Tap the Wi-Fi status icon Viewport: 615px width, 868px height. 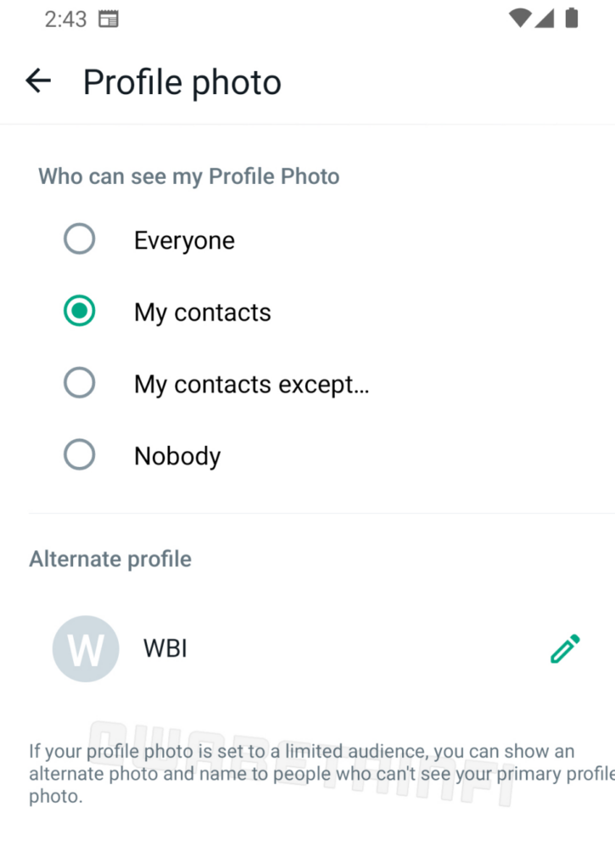(x=520, y=19)
